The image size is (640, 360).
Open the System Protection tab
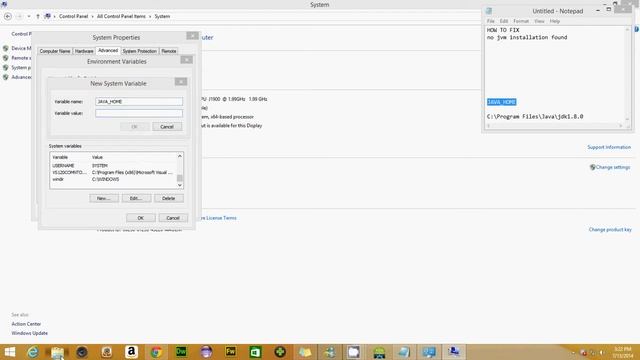click(x=140, y=51)
